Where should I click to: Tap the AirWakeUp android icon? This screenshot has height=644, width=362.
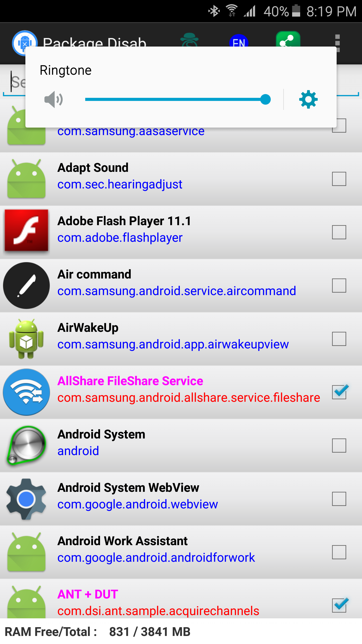pyautogui.click(x=26, y=339)
